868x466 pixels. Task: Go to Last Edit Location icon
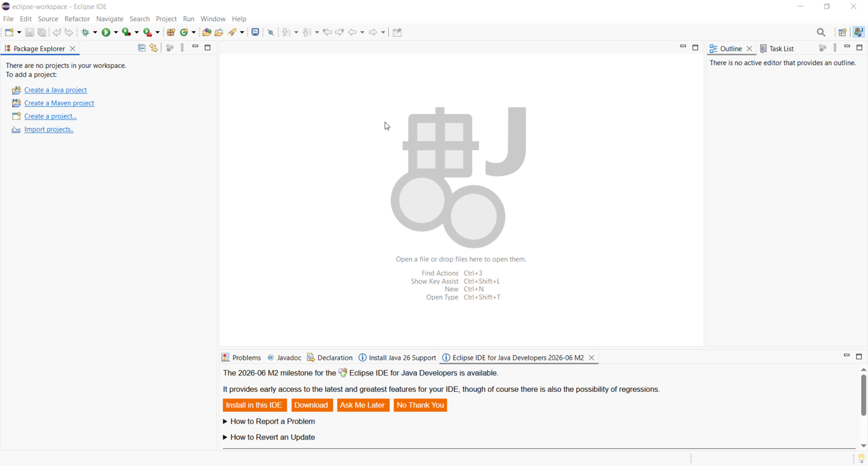point(327,33)
